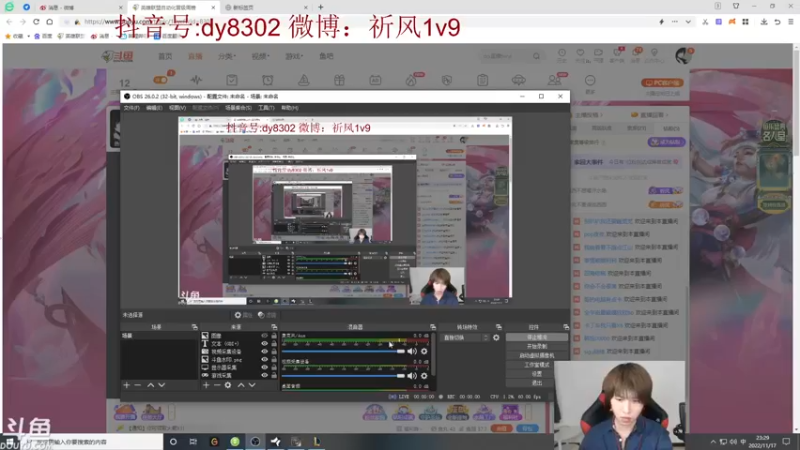
Task: Switch to OBS from the Windows taskbar
Action: [255, 441]
